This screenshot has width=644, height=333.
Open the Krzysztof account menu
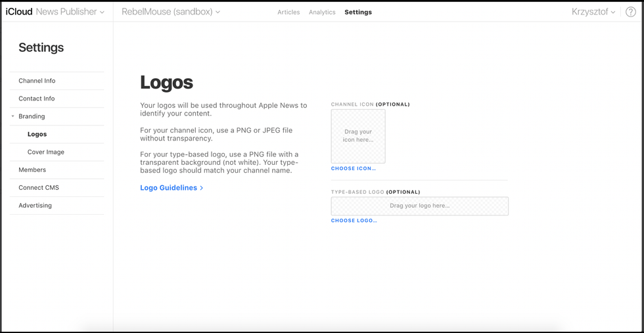coord(594,12)
